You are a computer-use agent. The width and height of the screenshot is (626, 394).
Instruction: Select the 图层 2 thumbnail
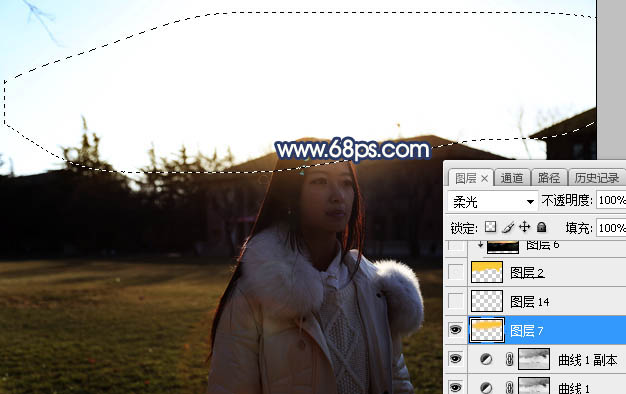pyautogui.click(x=487, y=272)
